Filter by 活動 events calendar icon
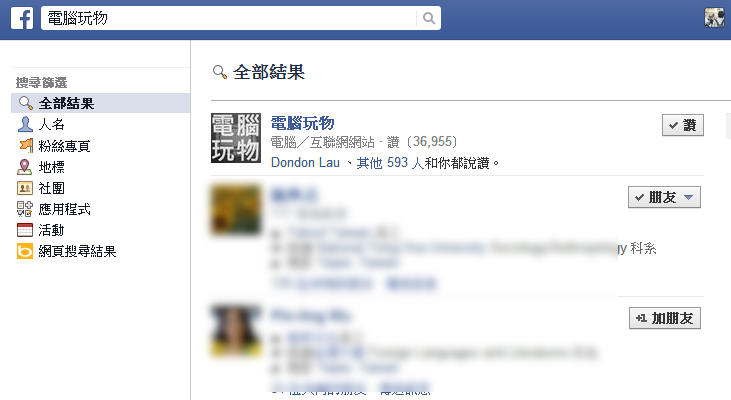This screenshot has width=731, height=400. 25,230
